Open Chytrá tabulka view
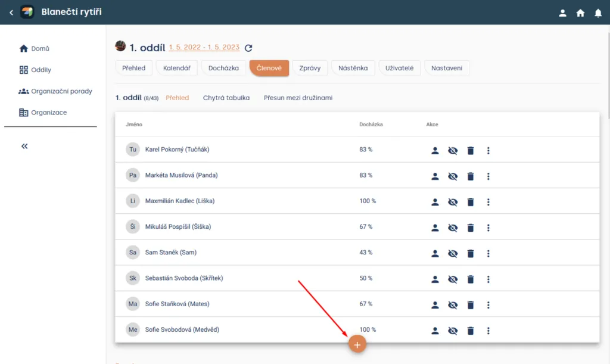 226,98
